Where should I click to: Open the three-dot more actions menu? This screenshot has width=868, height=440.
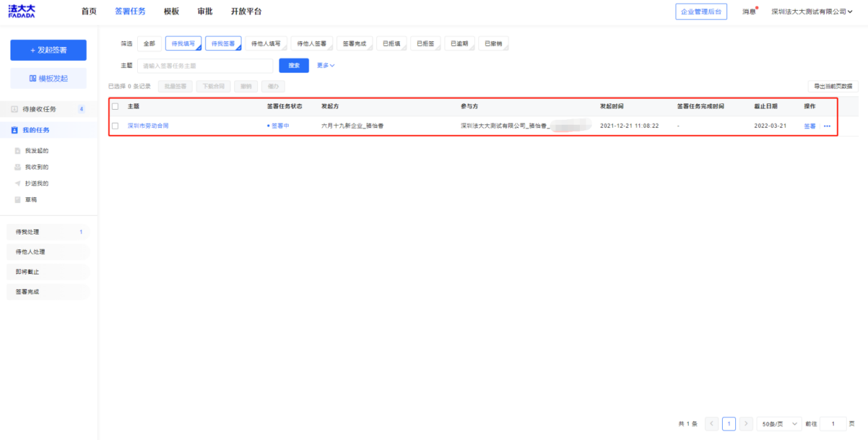[x=827, y=126]
